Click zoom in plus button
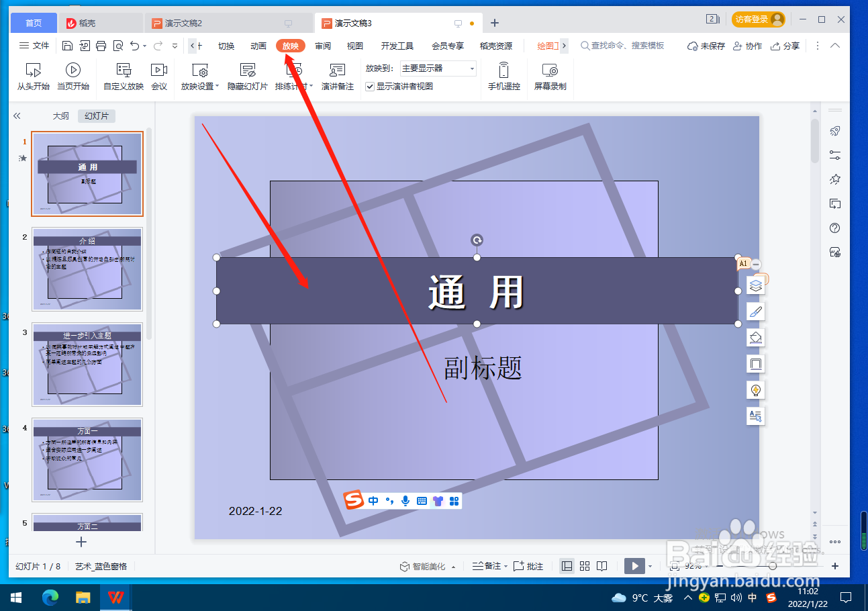 coord(835,566)
